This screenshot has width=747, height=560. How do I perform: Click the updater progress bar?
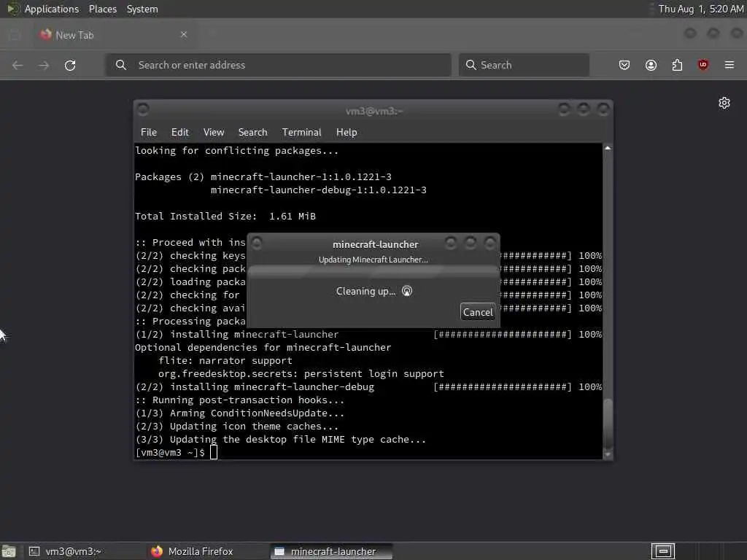tap(374, 272)
